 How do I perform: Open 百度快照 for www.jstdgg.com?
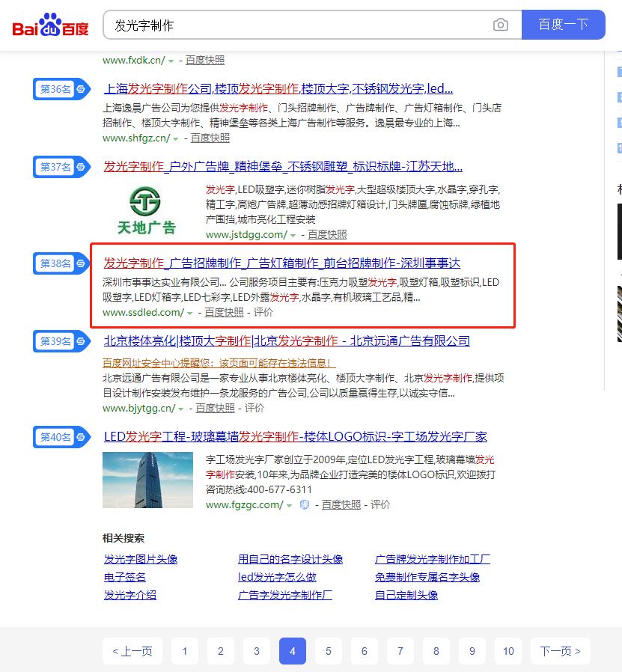tap(327, 234)
